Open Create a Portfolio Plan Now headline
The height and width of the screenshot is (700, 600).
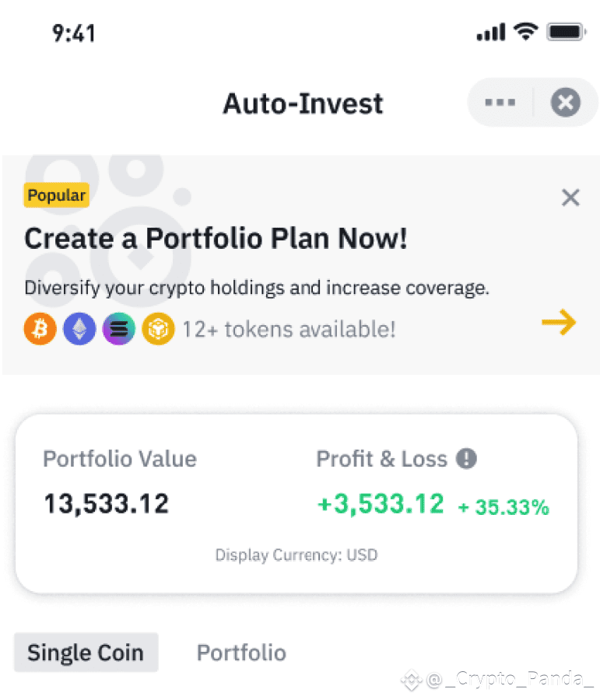(x=216, y=239)
